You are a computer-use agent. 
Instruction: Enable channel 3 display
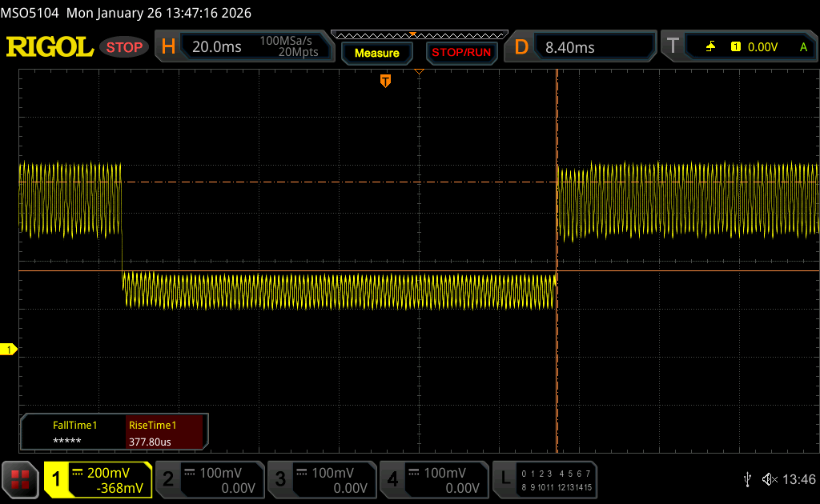[321, 479]
